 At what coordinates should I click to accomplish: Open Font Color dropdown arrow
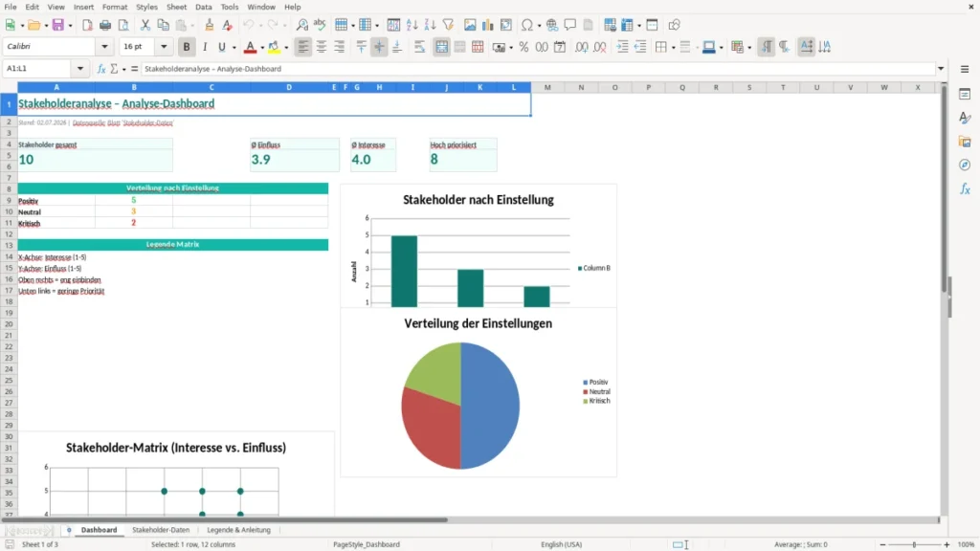(262, 47)
